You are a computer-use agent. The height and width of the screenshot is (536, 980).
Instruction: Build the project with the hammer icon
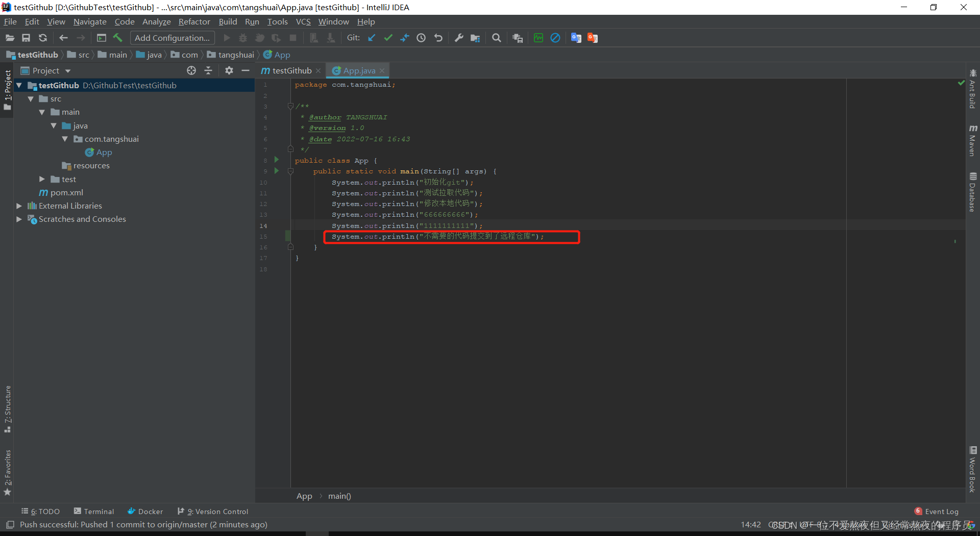(118, 38)
